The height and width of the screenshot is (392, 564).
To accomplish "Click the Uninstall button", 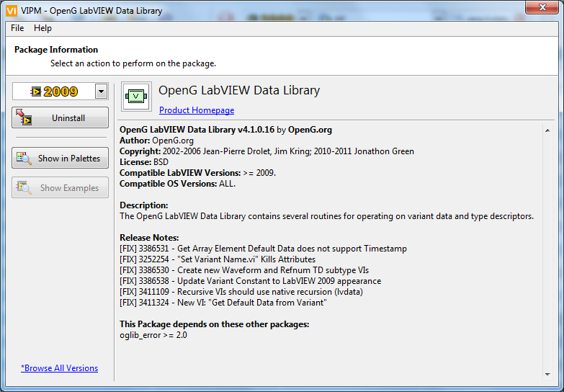I will click(60, 117).
